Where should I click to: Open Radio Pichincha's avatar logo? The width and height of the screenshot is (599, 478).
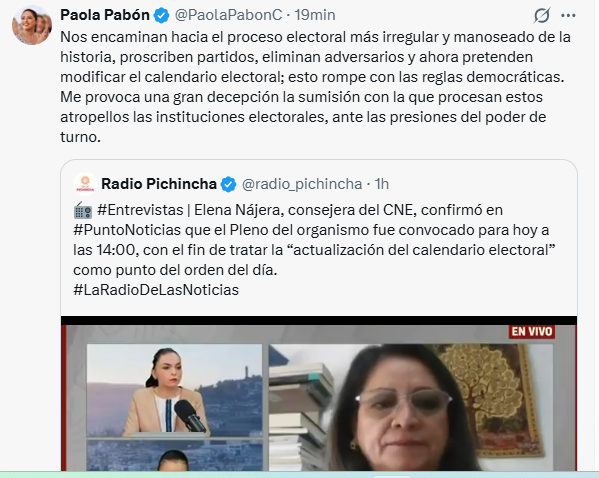coord(85,184)
